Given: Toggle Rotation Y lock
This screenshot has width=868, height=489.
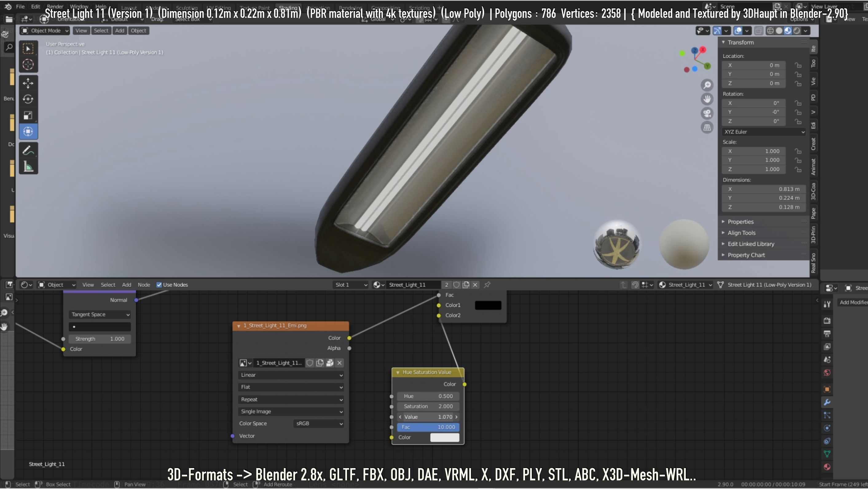Looking at the screenshot, I should 798,112.
